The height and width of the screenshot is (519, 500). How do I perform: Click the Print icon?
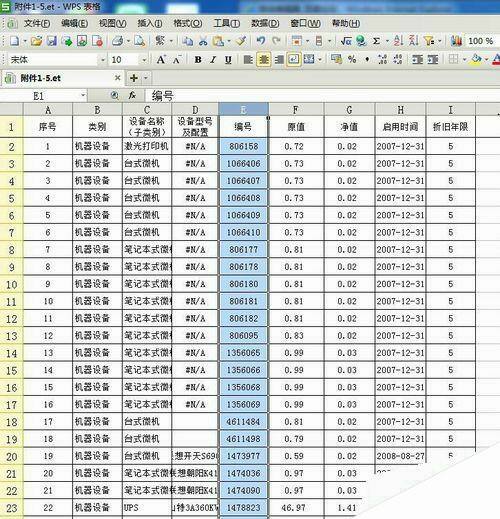[117, 41]
